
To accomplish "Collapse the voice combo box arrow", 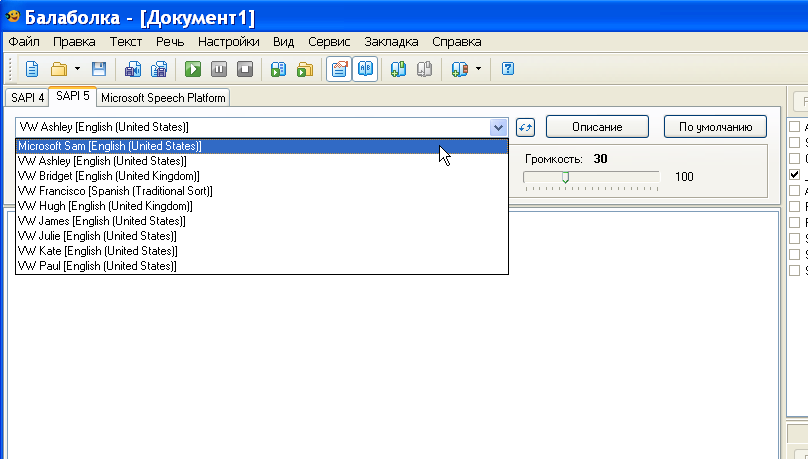I will click(x=498, y=127).
